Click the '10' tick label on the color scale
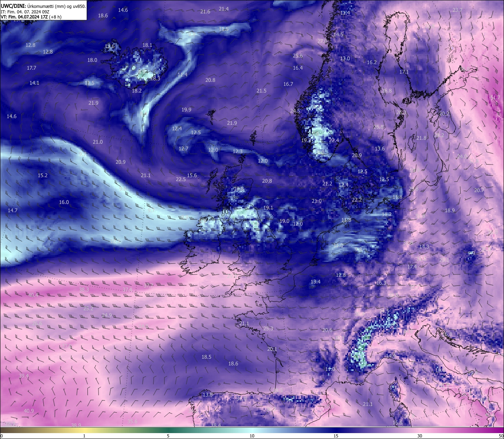Image resolution: width=504 pixels, height=439 pixels. (x=252, y=436)
